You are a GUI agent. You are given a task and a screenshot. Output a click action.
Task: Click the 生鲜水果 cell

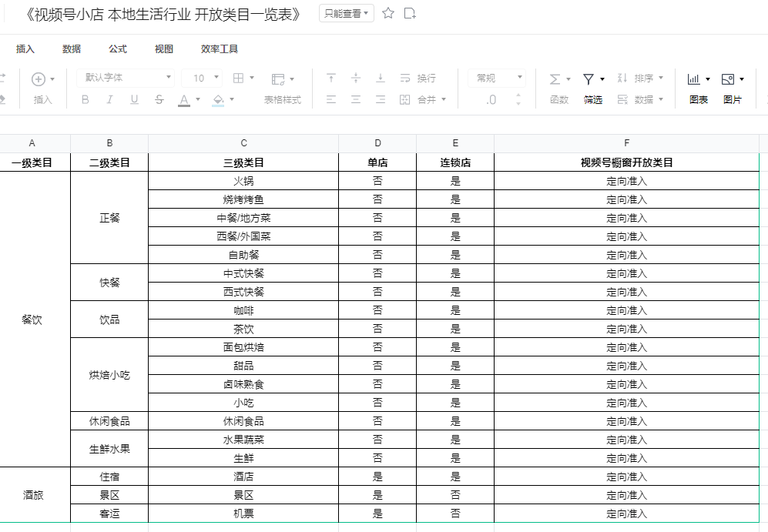coord(109,449)
